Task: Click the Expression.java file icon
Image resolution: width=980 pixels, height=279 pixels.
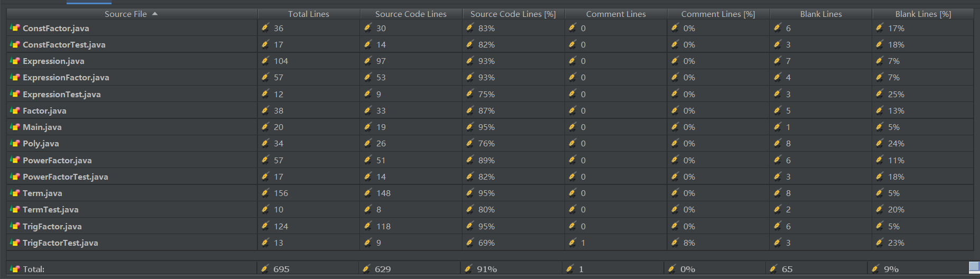Action: (x=15, y=61)
